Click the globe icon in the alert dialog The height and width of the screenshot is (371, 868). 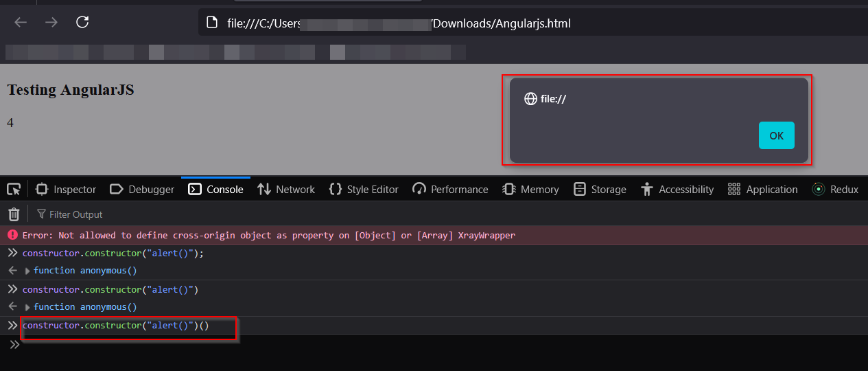pyautogui.click(x=530, y=99)
